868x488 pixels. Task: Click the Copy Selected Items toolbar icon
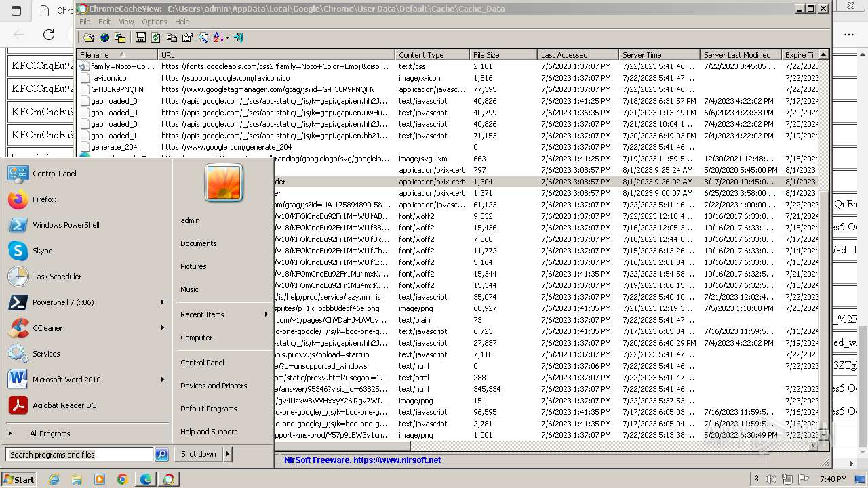[x=172, y=38]
